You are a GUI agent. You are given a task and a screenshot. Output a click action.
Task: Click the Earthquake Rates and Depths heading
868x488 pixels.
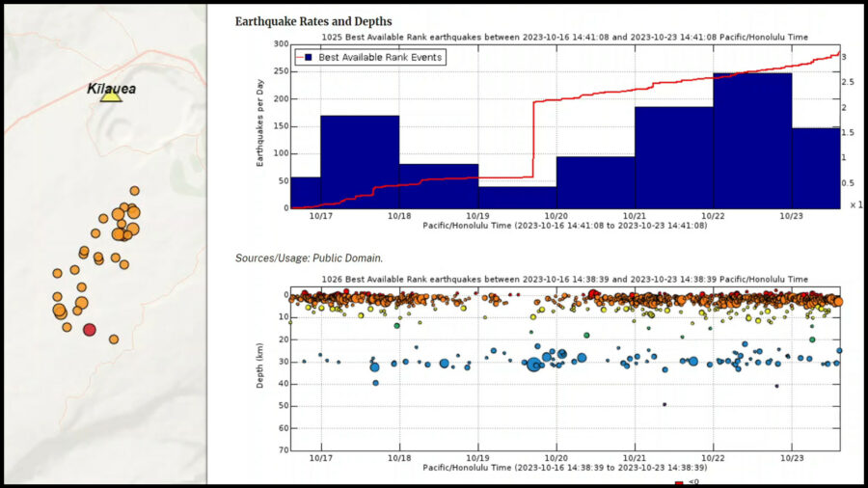point(313,21)
